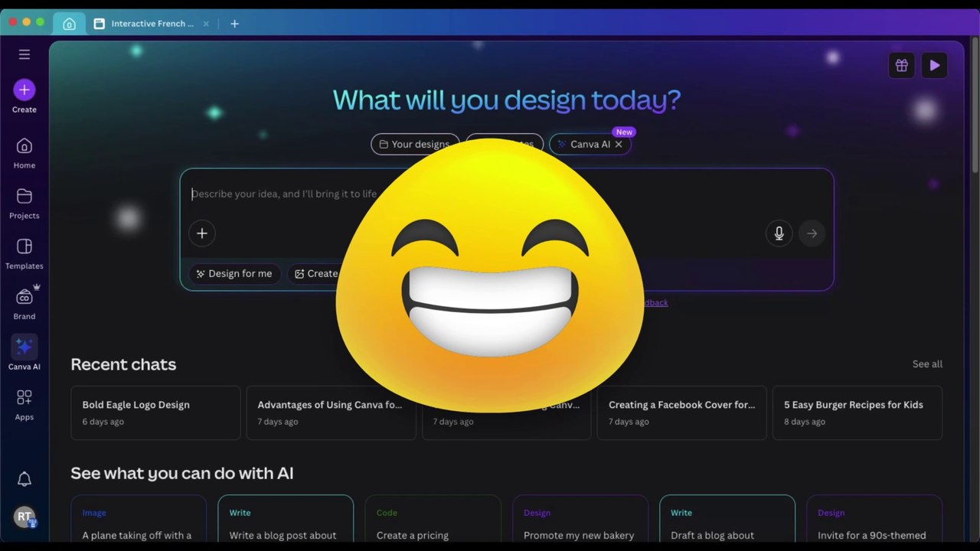Image resolution: width=980 pixels, height=551 pixels.
Task: Click the macOS green fullscreen button
Action: point(40,23)
